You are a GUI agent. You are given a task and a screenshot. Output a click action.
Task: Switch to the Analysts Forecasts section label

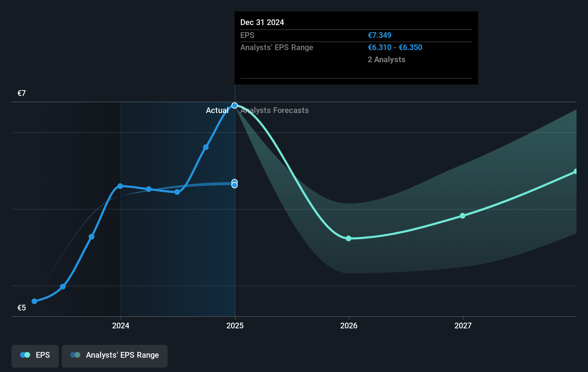[274, 111]
